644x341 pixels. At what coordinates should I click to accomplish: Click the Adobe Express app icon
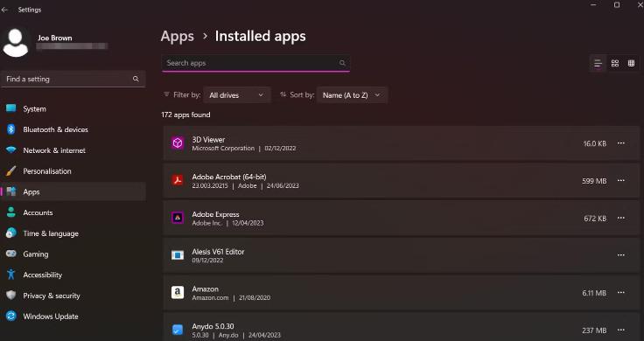(x=178, y=218)
